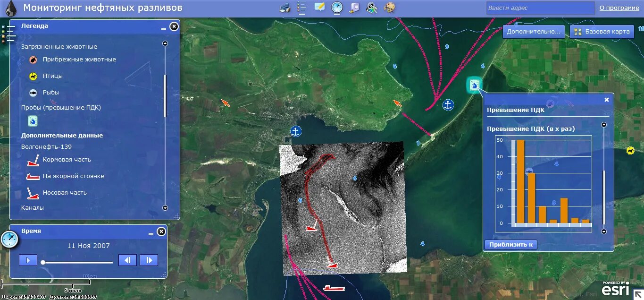Click the highlighted water sample marker on map
The width and height of the screenshot is (644, 300).
[474, 85]
